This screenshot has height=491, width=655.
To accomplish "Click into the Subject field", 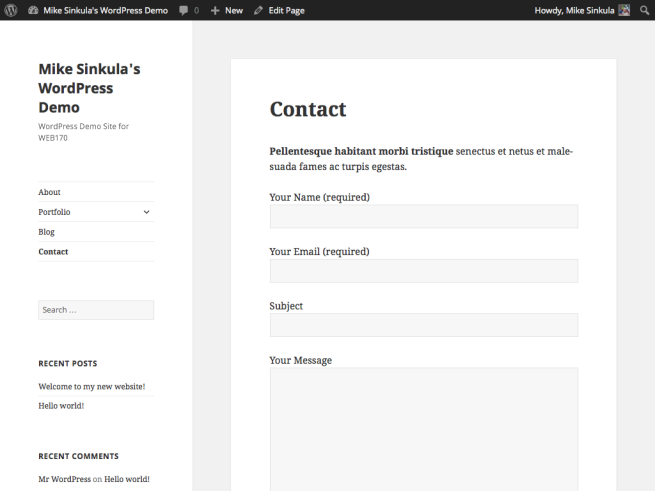I will click(x=424, y=325).
